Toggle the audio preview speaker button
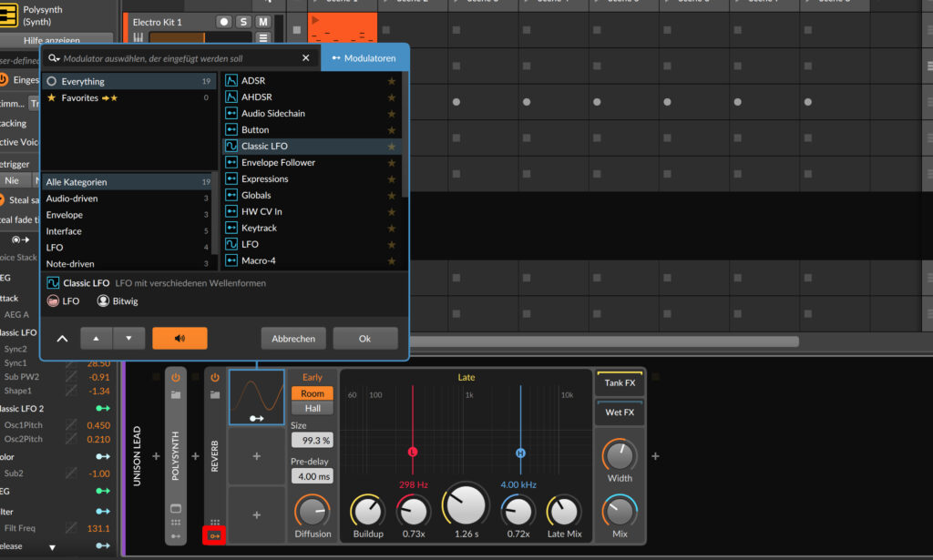The height and width of the screenshot is (560, 933). click(x=179, y=338)
